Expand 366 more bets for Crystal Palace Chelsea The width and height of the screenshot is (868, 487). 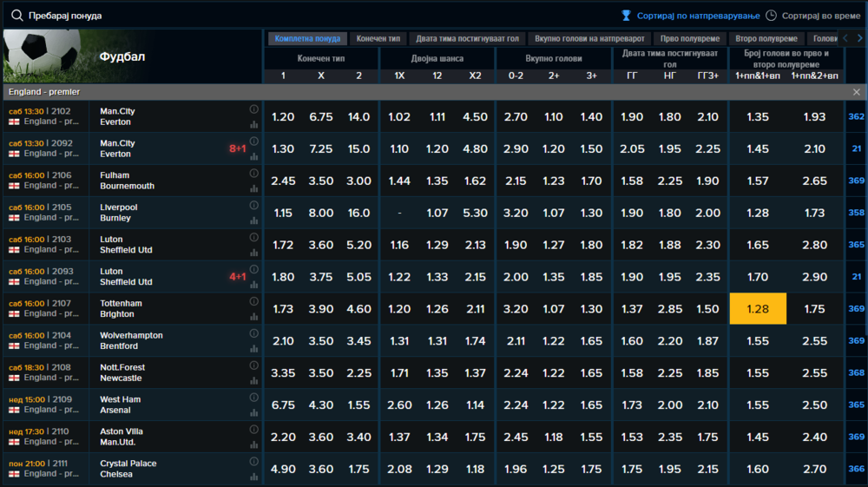click(856, 469)
